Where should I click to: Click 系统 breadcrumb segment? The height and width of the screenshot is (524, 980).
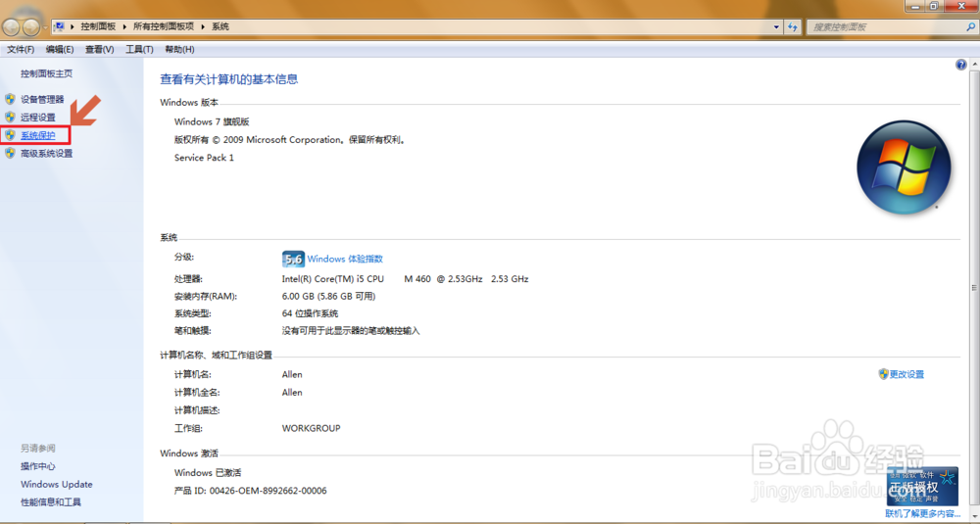(x=220, y=26)
